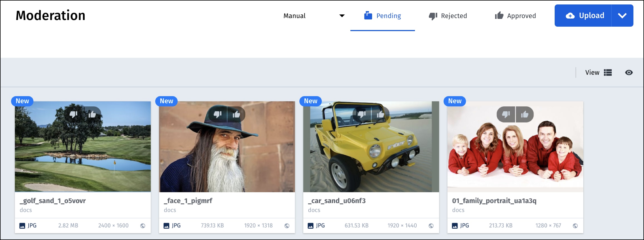The width and height of the screenshot is (644, 240).
Task: Reject the _face_1_pigmrf image with thumbs down
Action: click(x=218, y=114)
